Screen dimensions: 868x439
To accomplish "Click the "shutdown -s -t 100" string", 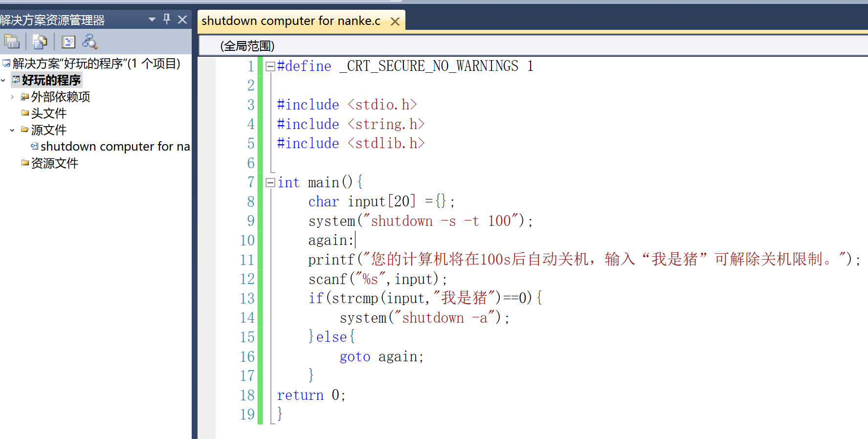I will pyautogui.click(x=441, y=221).
